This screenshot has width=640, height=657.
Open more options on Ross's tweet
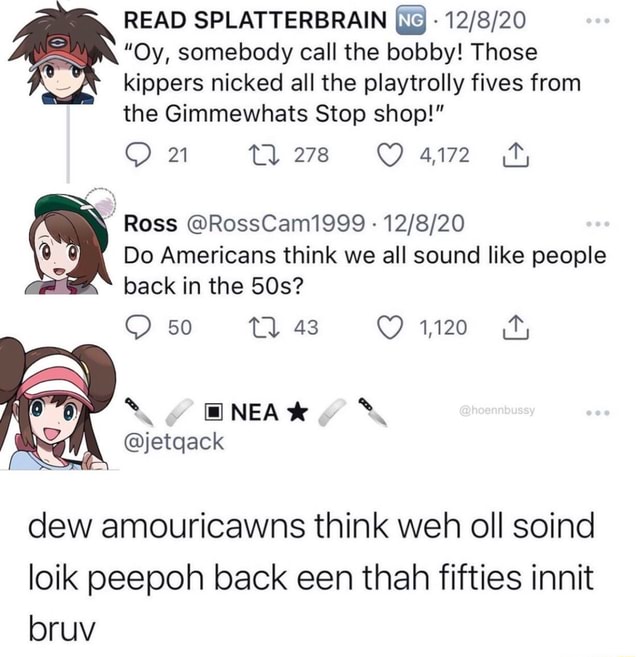point(598,225)
